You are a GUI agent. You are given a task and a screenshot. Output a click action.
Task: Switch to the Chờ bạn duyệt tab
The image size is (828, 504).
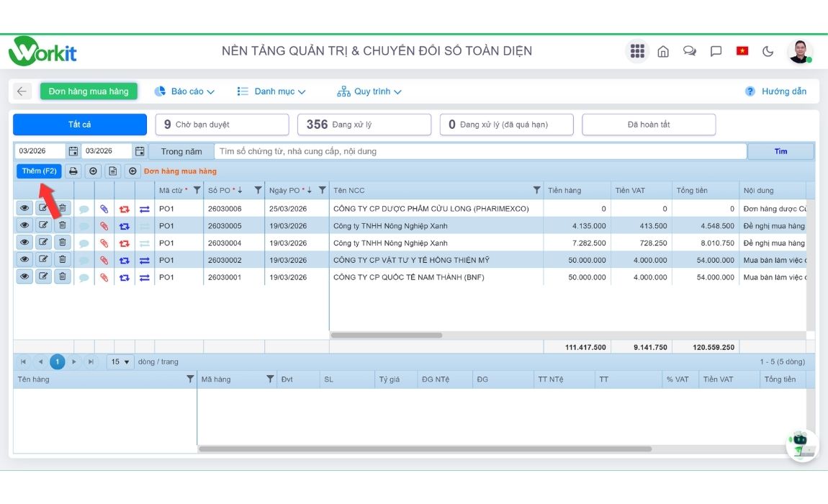click(x=222, y=125)
